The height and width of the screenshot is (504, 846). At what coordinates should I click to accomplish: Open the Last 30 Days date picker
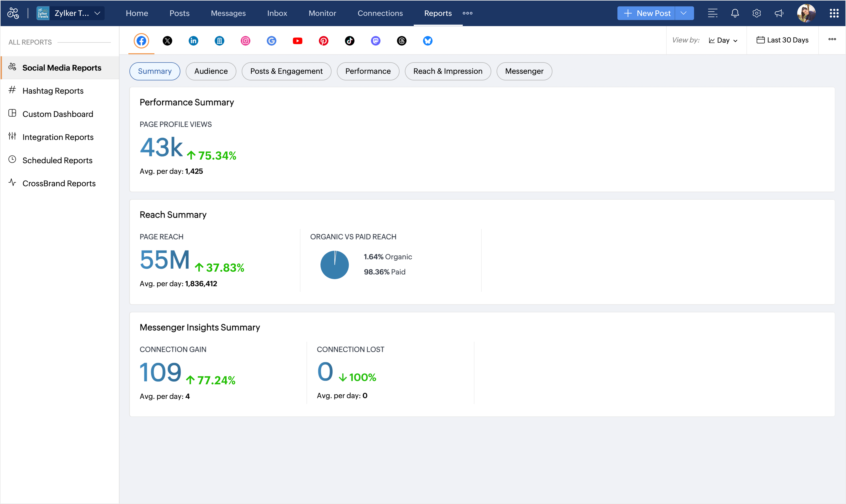(782, 40)
